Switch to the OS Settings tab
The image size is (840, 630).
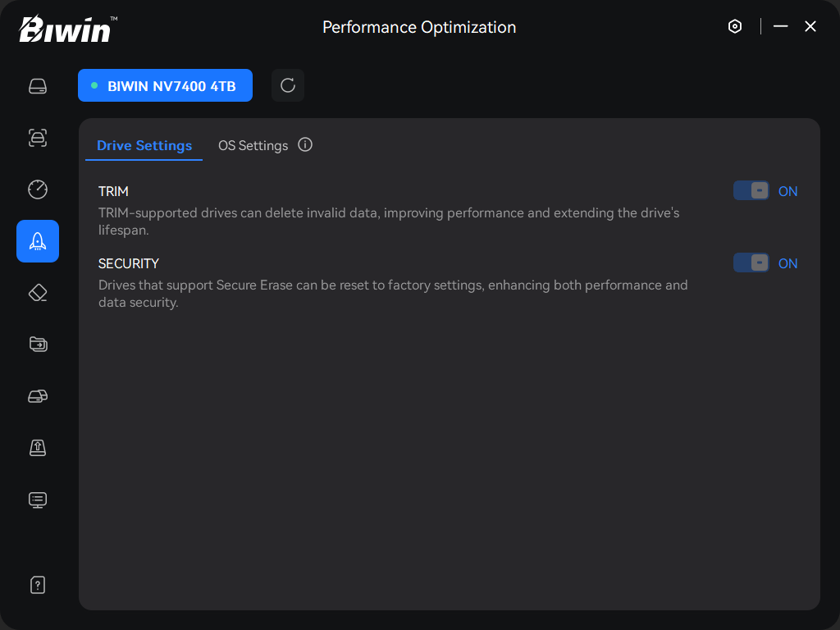click(253, 145)
